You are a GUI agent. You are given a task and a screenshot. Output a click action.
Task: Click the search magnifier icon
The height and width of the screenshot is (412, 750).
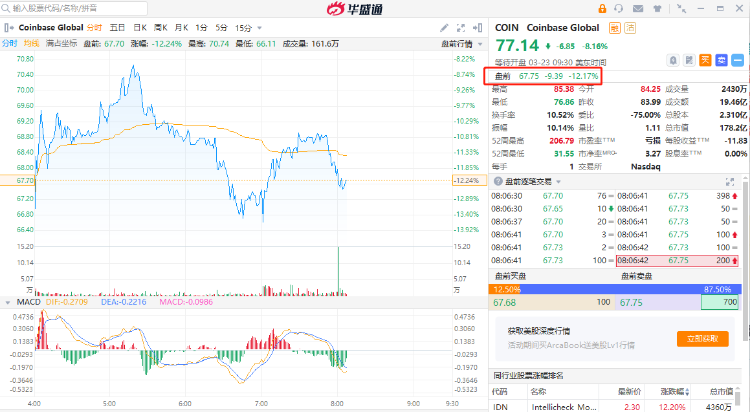pos(6,8)
